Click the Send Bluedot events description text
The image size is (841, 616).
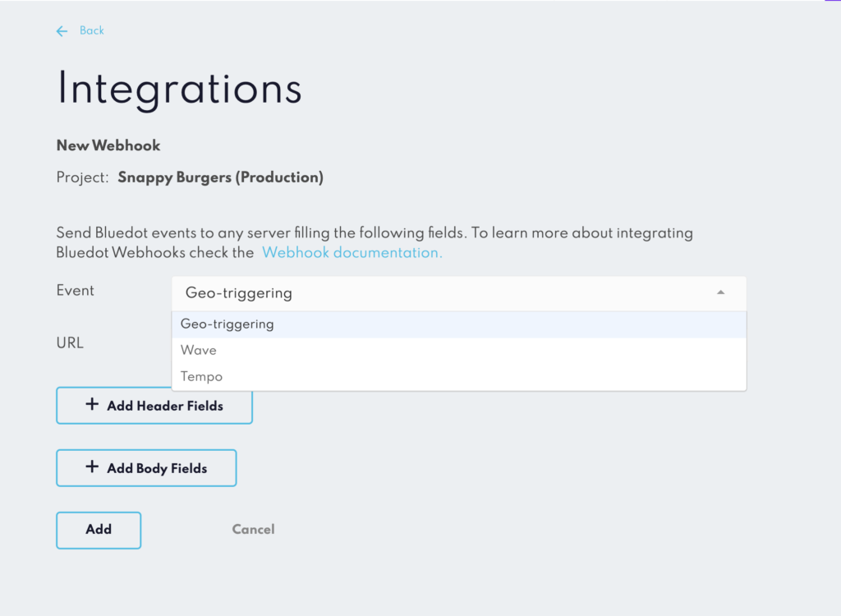tap(375, 242)
